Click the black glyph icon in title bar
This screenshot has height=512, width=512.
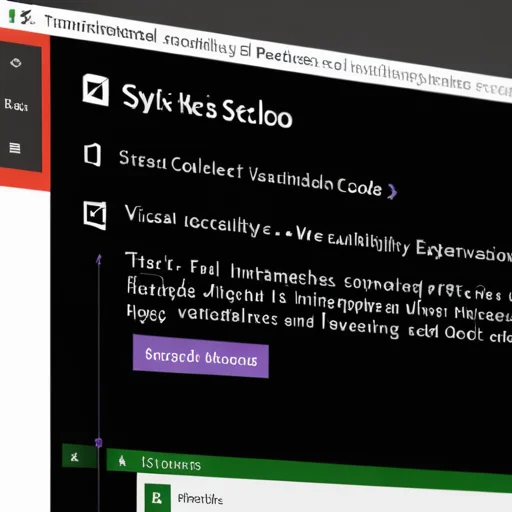(27, 17)
